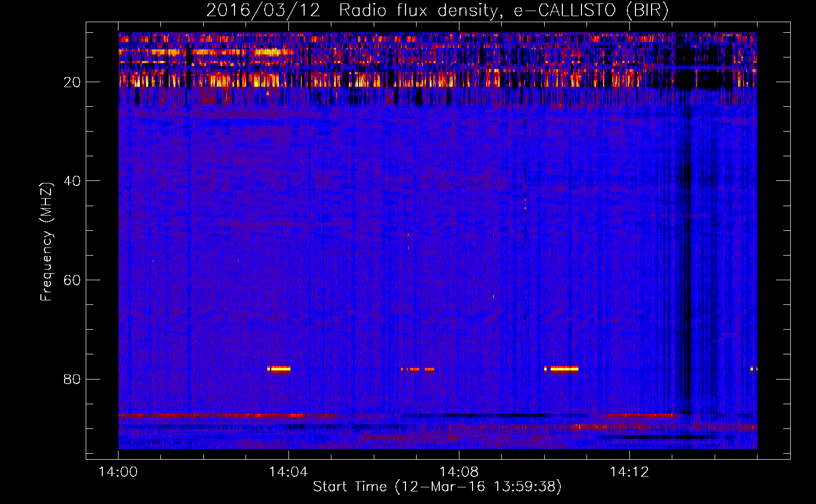Click the "Frequency (MHZ)" y-axis label
This screenshot has height=504, width=816.
click(46, 242)
